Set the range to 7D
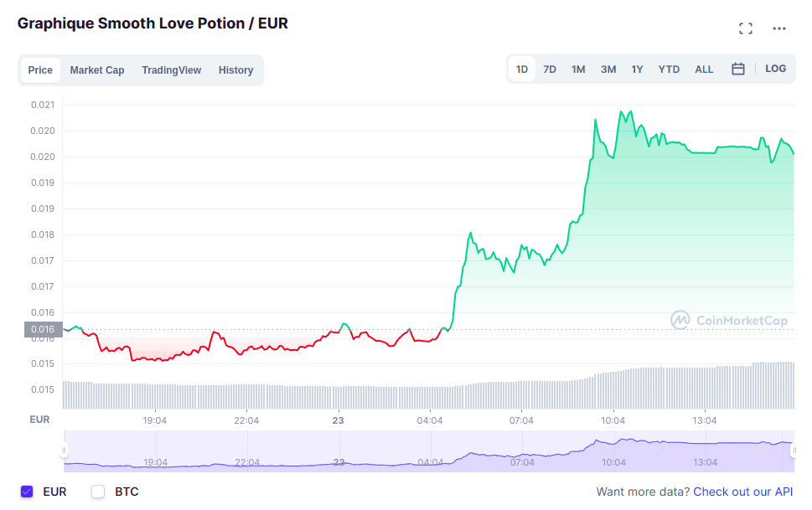Viewport: 812px width, 510px height. 550,70
